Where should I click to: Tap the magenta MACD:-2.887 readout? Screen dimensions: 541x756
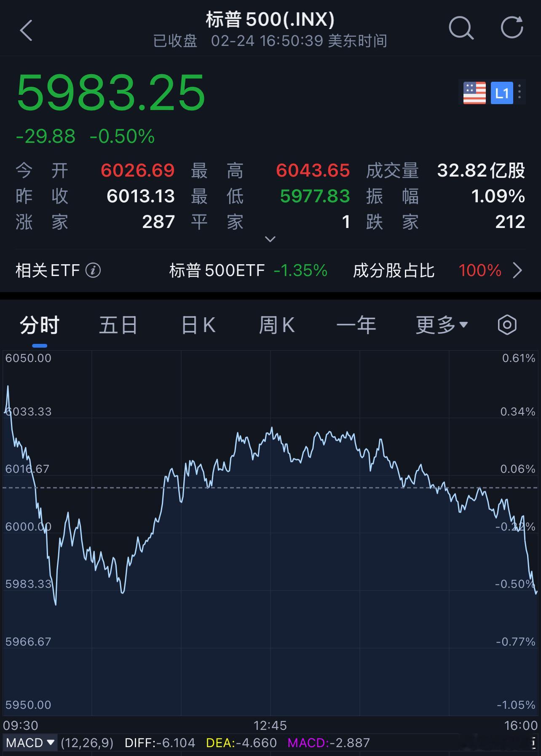(x=329, y=743)
